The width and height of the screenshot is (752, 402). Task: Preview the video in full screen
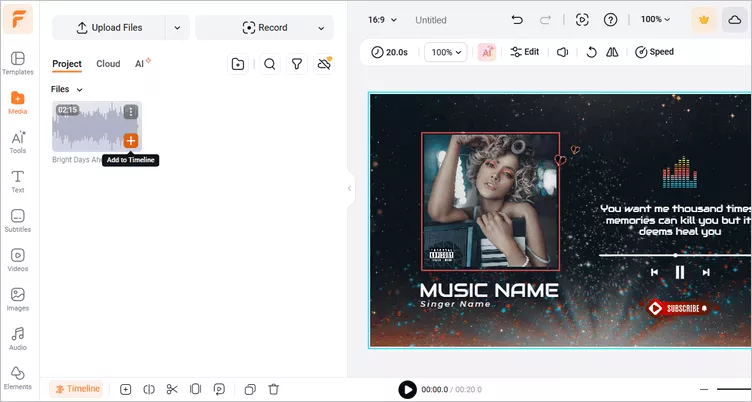(582, 20)
